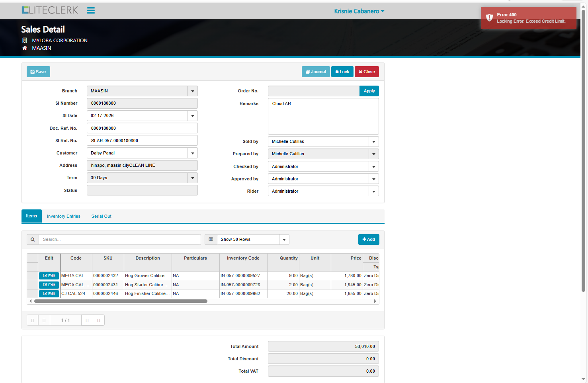Click the LiteClerk logo

click(x=50, y=10)
